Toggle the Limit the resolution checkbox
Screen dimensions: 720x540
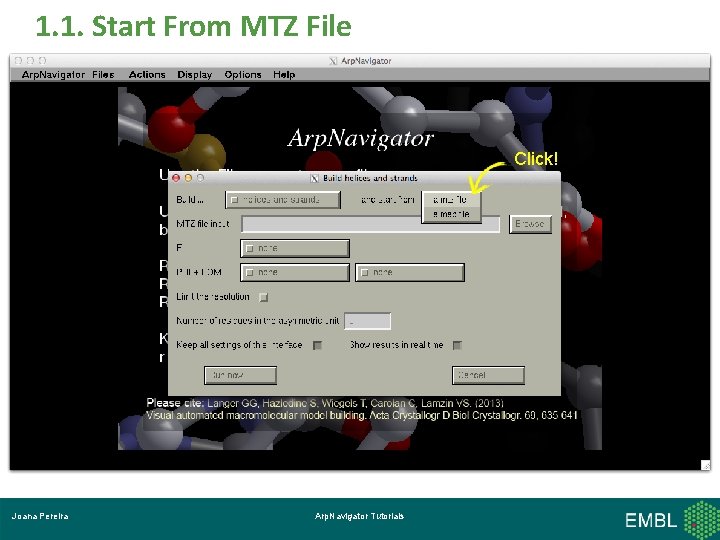coord(264,297)
